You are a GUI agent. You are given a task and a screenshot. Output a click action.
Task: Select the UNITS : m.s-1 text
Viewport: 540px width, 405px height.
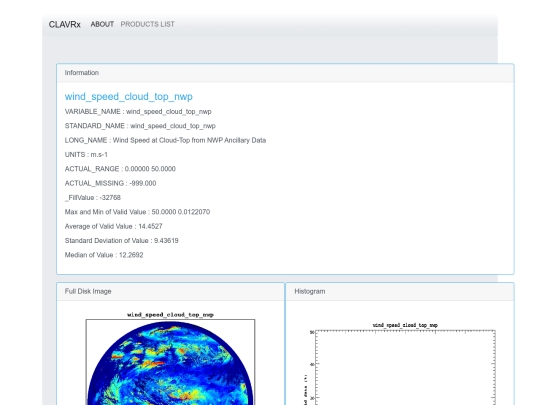[x=86, y=155]
